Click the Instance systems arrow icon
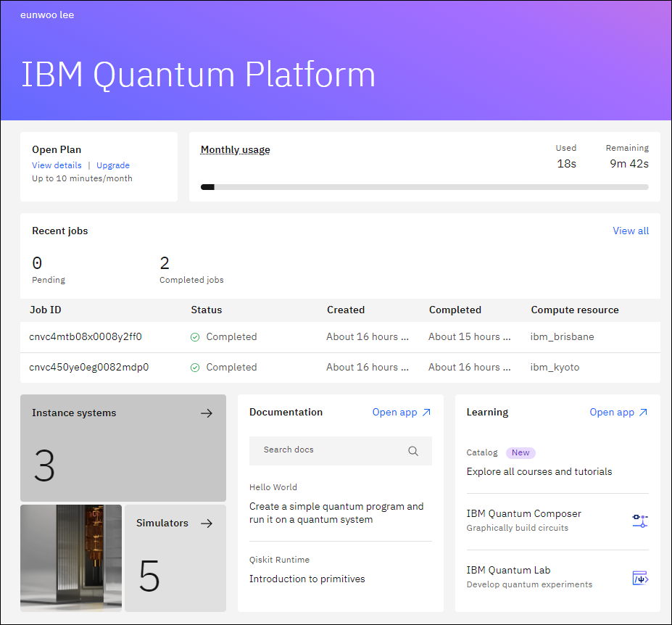 [x=207, y=413]
